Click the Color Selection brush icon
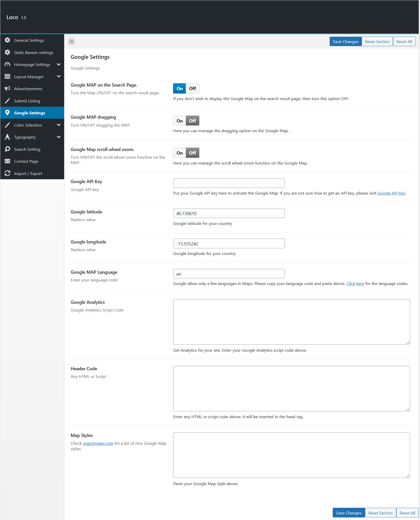Screen dimensions: 420x520 click(x=7, y=125)
